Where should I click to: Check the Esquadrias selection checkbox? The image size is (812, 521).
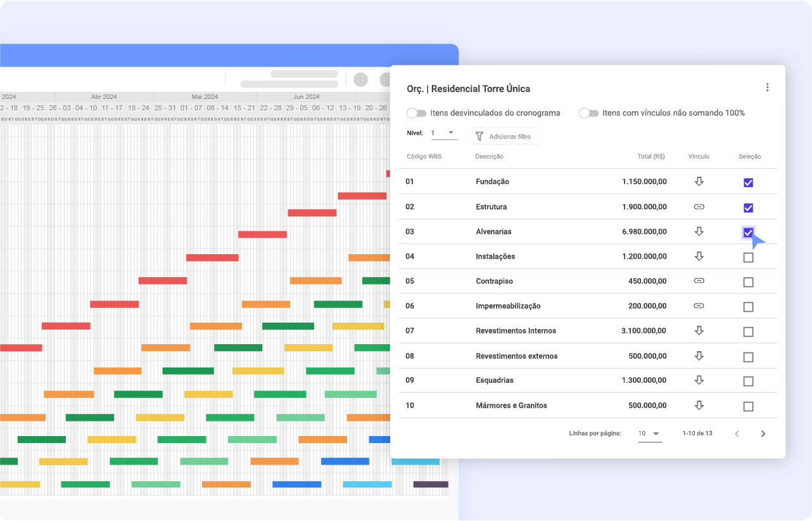point(748,382)
